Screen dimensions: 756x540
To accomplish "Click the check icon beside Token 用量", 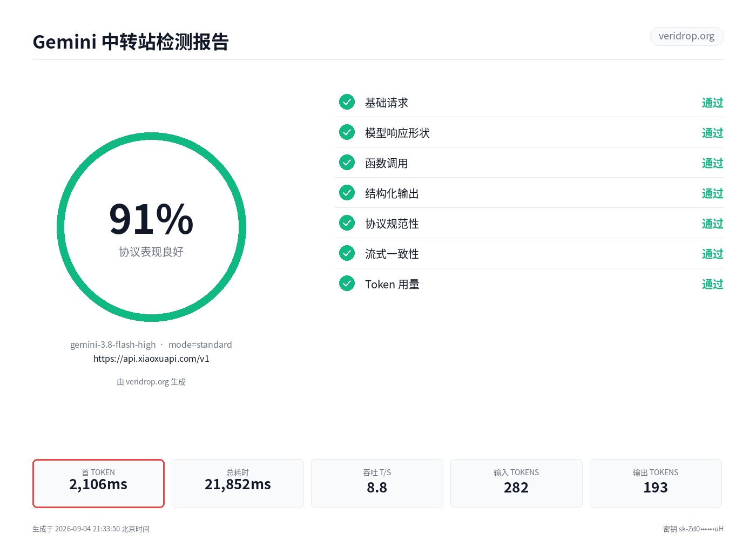I will tap(347, 283).
